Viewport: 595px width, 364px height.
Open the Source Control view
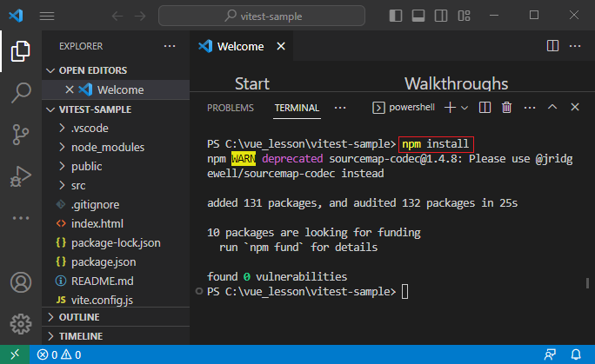coord(21,135)
